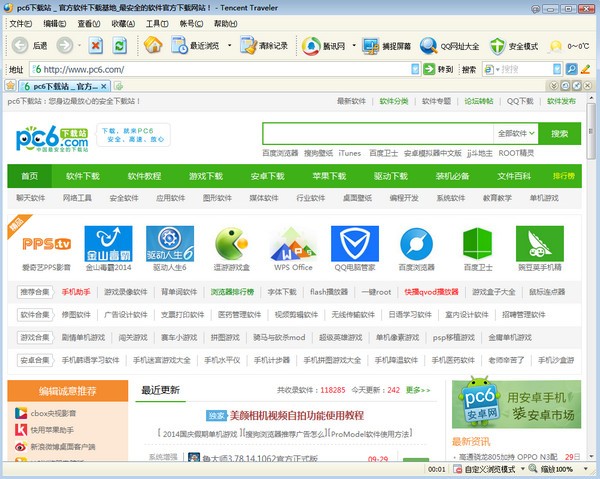The image size is (600, 479).
Task: Open the 爱奇艺PPS影音 app icon
Action: coord(47,244)
